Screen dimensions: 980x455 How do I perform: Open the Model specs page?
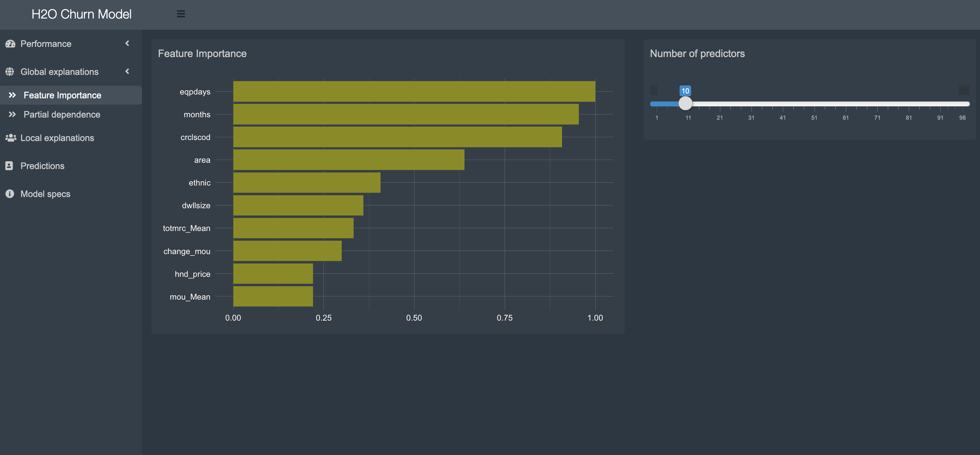point(45,194)
